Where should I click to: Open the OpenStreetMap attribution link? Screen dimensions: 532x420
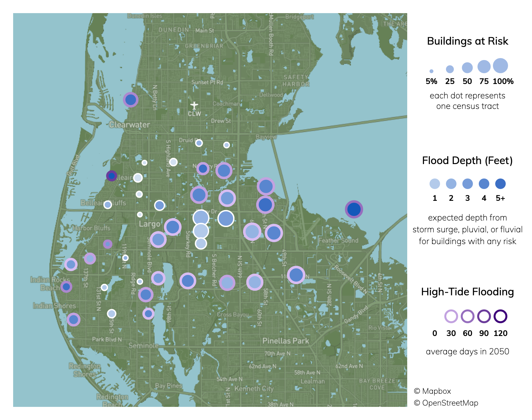(446, 403)
